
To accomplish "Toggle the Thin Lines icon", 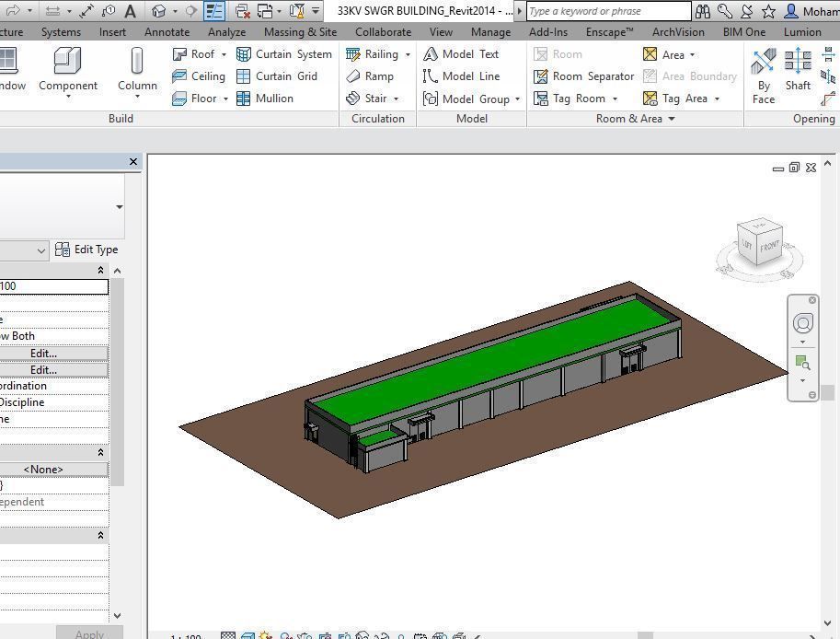I will pyautogui.click(x=214, y=10).
